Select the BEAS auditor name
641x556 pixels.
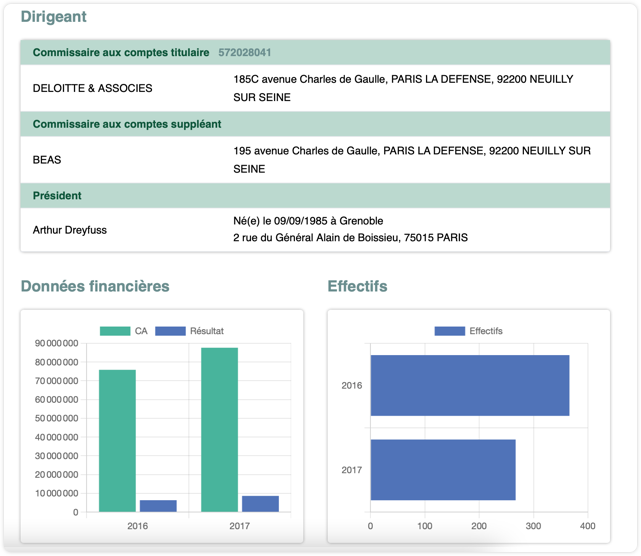point(47,160)
